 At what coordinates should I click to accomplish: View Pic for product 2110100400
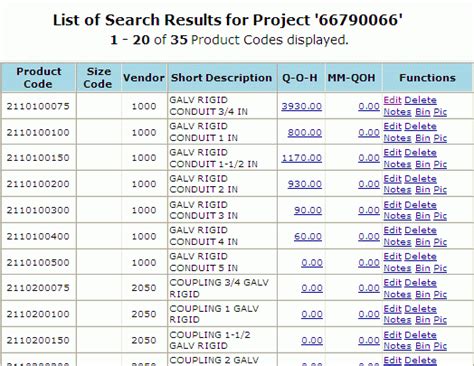[440, 242]
